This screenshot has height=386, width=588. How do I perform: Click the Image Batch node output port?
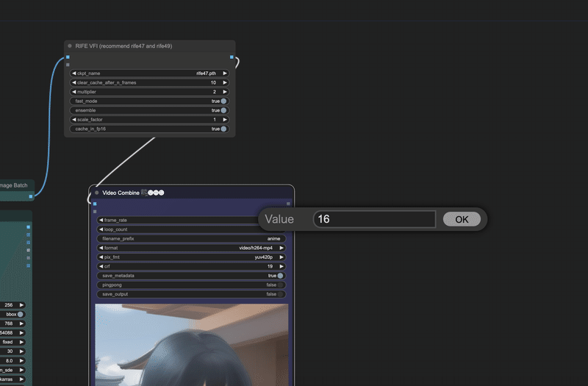pos(31,196)
